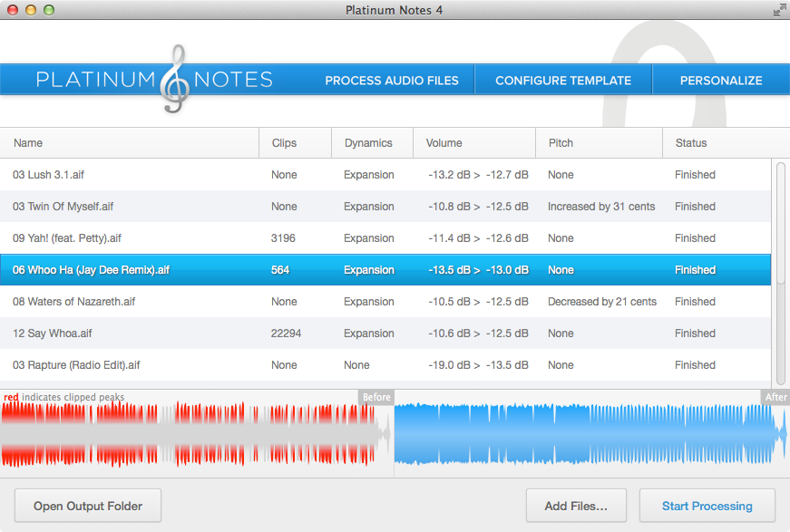This screenshot has width=790, height=532.
Task: Open the Personalize tab
Action: 720,81
